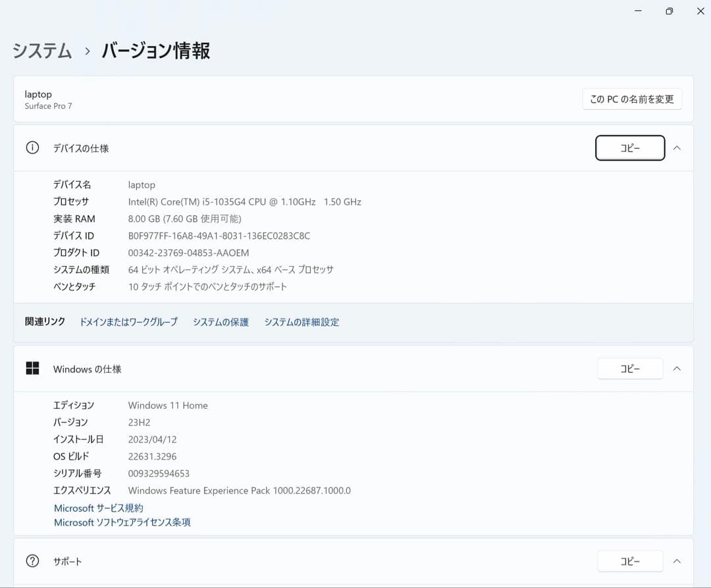
Task: Collapse the Windowsの仕様 section
Action: click(677, 369)
